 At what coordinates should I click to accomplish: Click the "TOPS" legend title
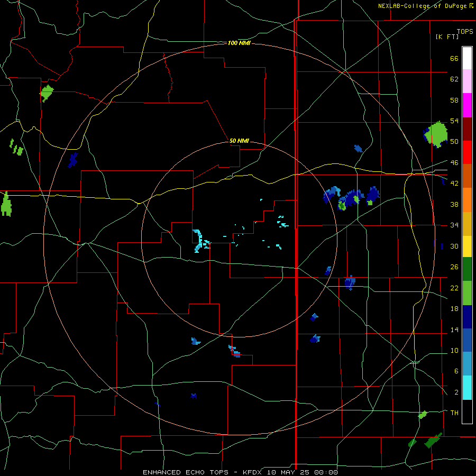coord(465,31)
